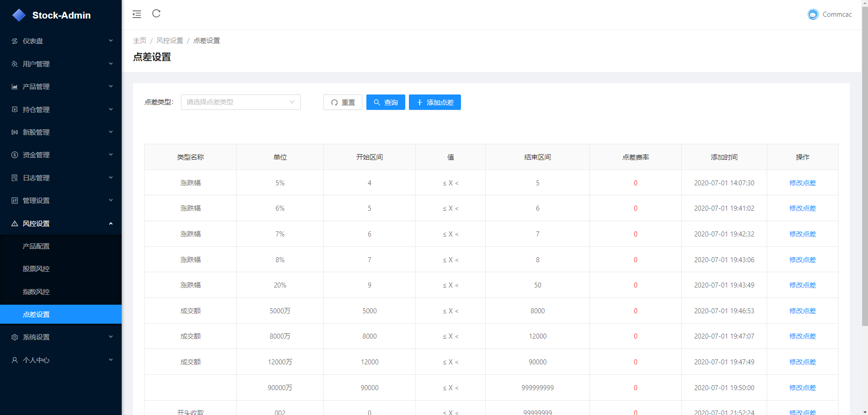This screenshot has height=415, width=868.
Task: Click the Stock-Admin diamond logo
Action: (19, 15)
